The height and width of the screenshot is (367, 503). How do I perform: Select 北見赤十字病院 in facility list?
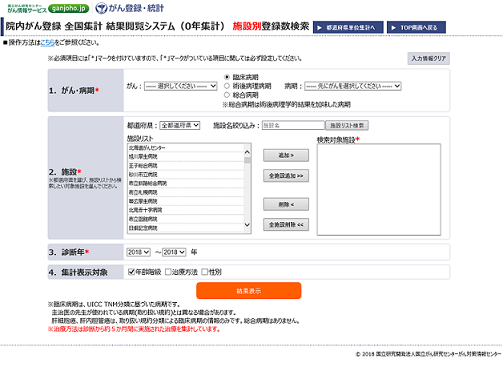coord(186,210)
